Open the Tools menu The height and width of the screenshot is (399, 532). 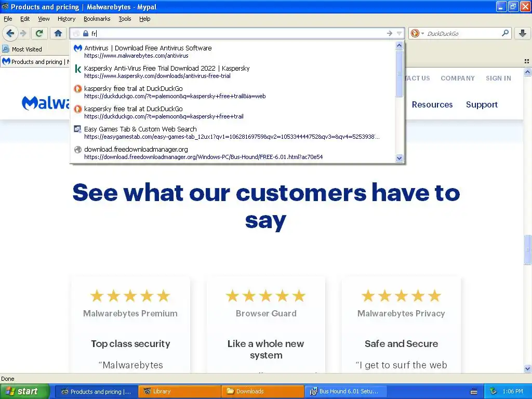[125, 19]
